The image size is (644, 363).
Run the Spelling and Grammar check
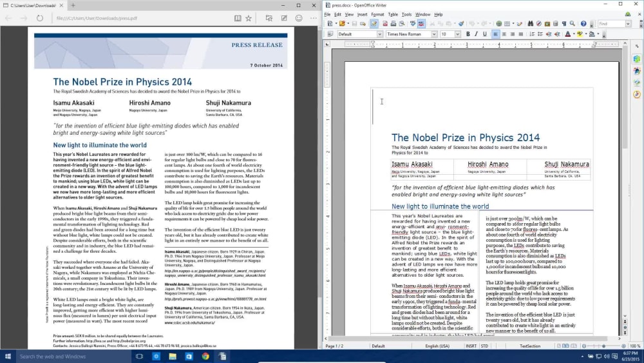click(413, 23)
